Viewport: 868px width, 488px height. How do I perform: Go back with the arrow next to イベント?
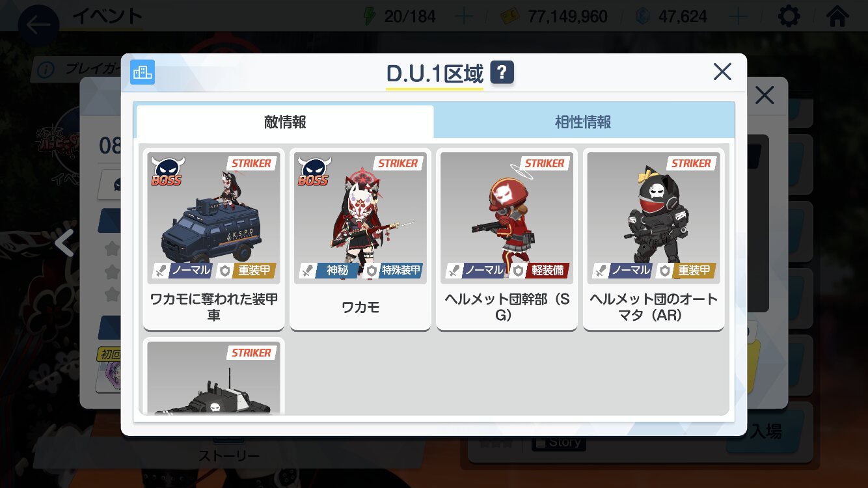(x=38, y=25)
